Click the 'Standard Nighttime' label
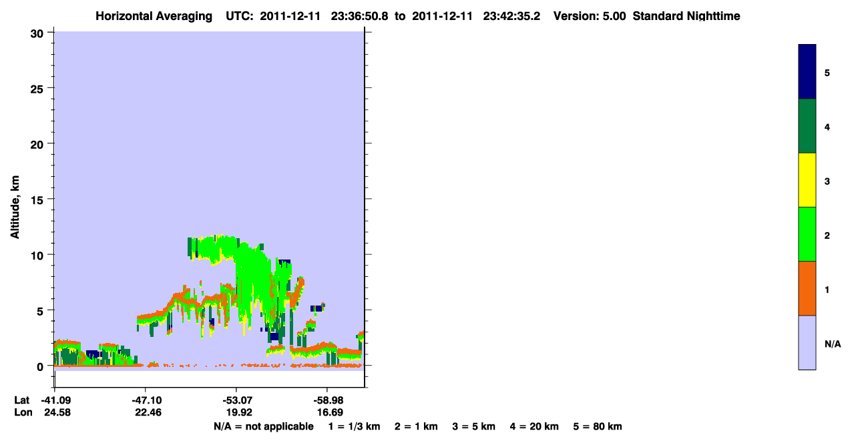 pos(686,16)
